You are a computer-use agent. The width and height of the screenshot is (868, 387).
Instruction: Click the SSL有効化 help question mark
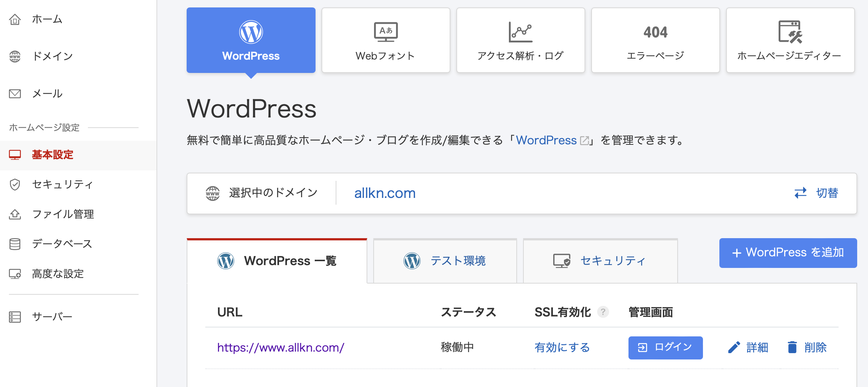(603, 312)
